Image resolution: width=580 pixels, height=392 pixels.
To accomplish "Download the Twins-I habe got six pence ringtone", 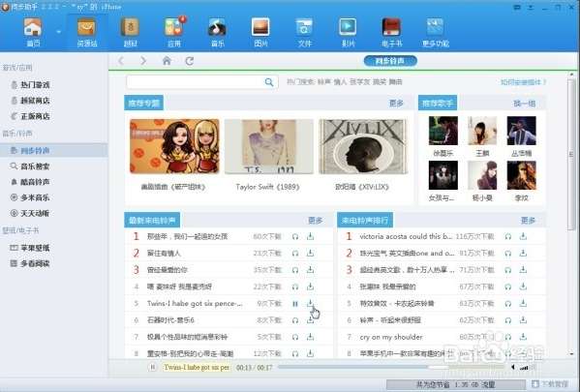I will tap(311, 303).
